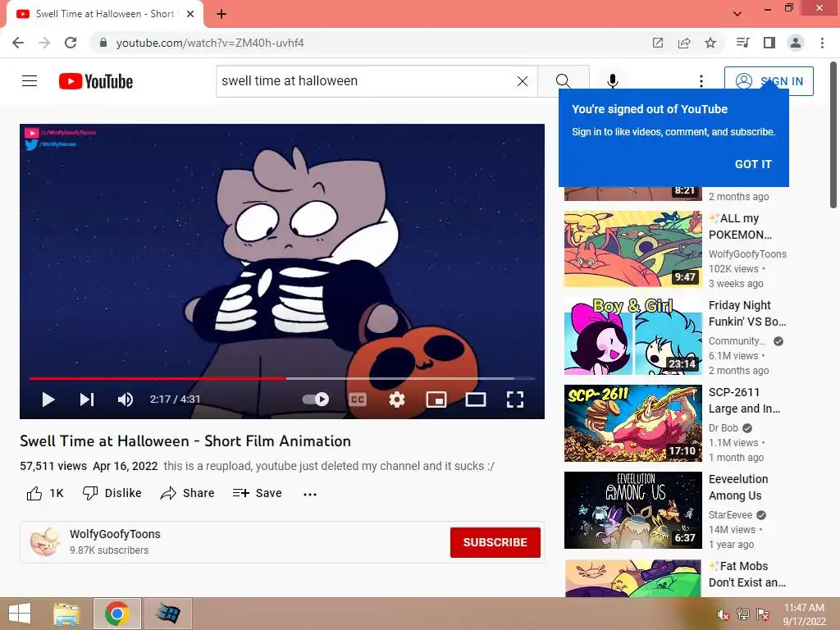Mute the video volume
Screen dimensions: 840x630
click(x=126, y=399)
